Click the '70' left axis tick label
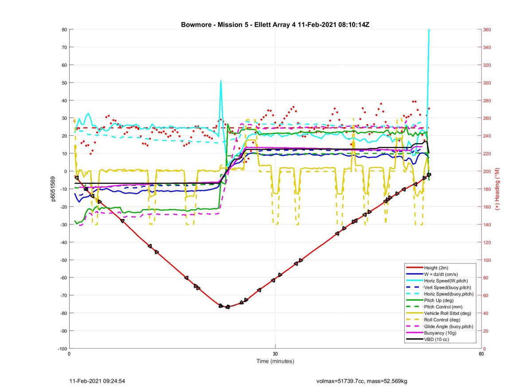This screenshot has height=392, width=532. tap(64, 47)
